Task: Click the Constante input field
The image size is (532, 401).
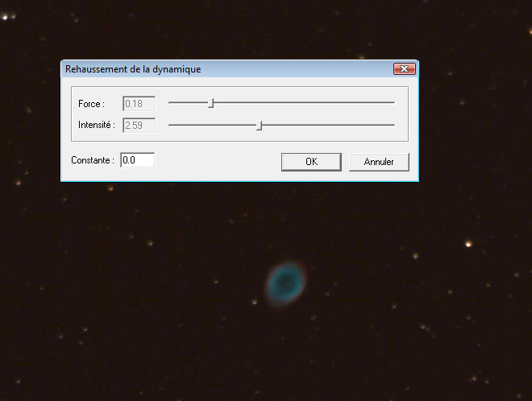Action: [137, 159]
